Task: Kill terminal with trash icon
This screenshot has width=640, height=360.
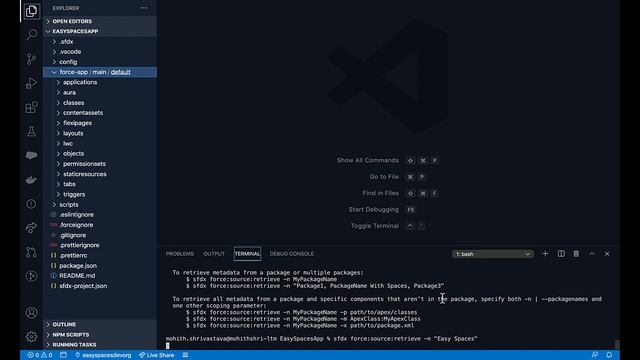Action: tap(576, 253)
